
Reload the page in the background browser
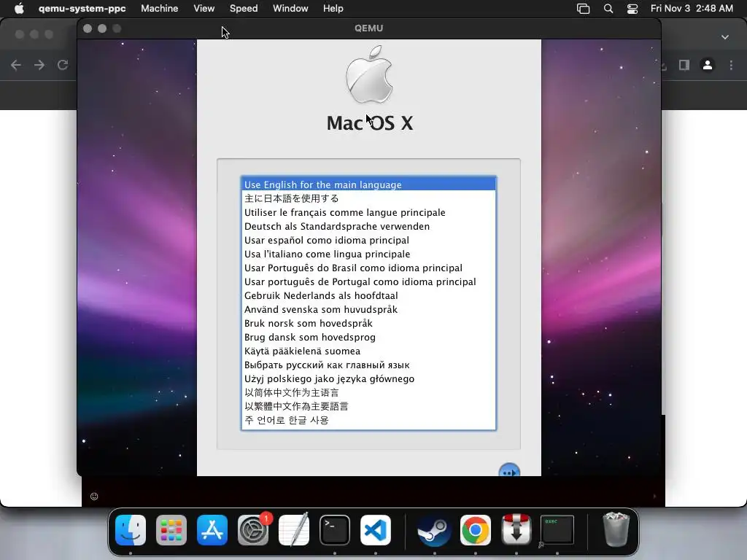click(x=63, y=65)
